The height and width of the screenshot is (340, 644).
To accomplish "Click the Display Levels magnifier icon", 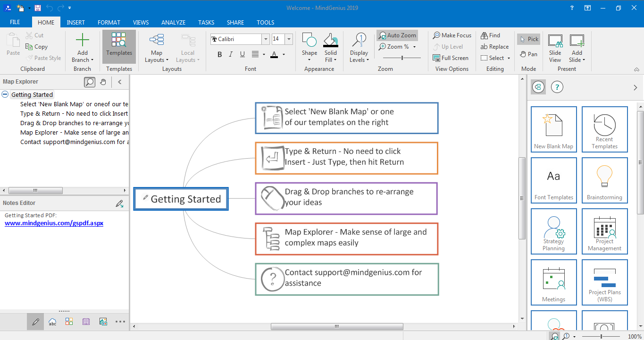I will (x=360, y=40).
